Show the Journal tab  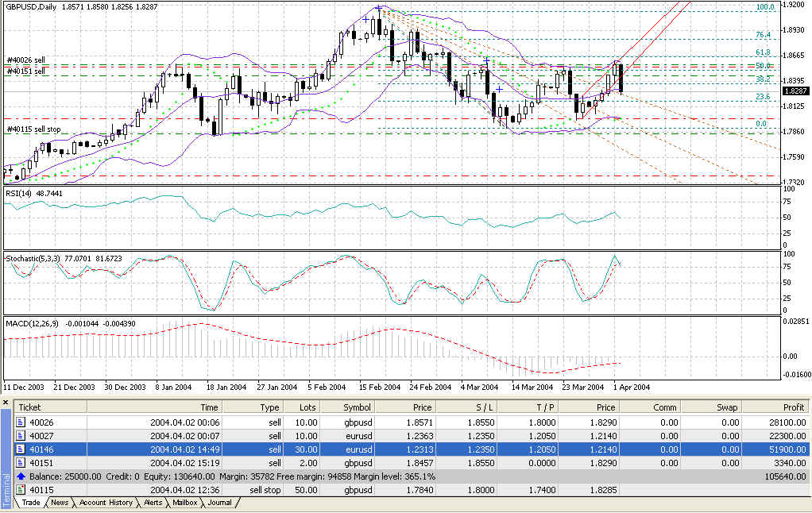pyautogui.click(x=219, y=503)
